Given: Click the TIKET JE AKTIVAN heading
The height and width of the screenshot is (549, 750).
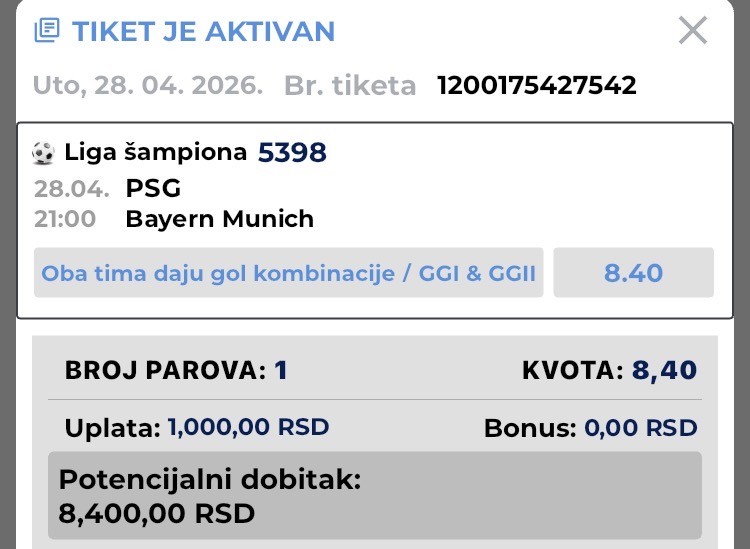Looking at the screenshot, I should point(203,31).
